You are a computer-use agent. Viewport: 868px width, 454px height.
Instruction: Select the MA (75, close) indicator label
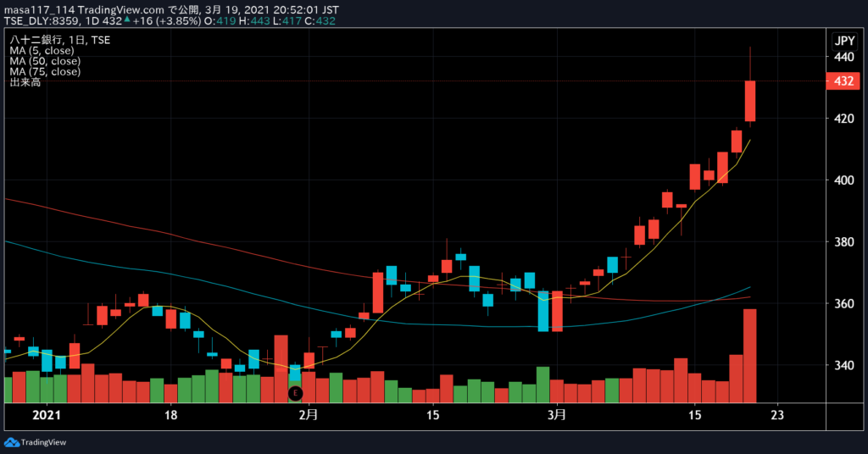click(x=45, y=71)
